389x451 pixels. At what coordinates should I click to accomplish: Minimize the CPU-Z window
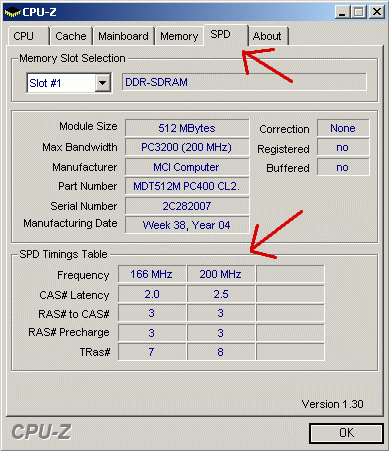tap(342, 12)
